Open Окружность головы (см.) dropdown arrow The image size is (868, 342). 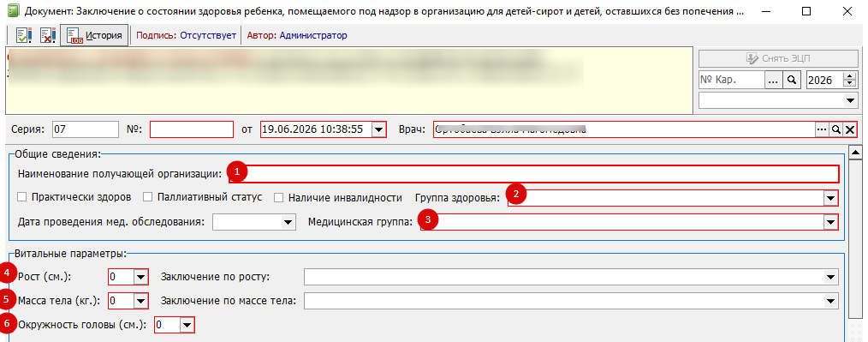[187, 325]
